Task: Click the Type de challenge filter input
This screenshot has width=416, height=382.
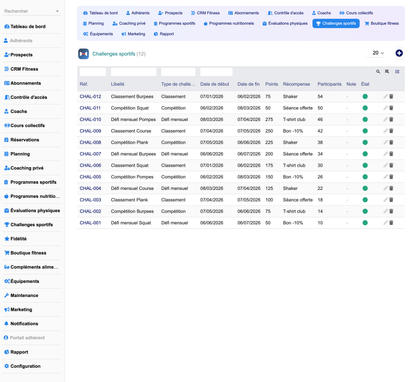Action: pyautogui.click(x=178, y=72)
